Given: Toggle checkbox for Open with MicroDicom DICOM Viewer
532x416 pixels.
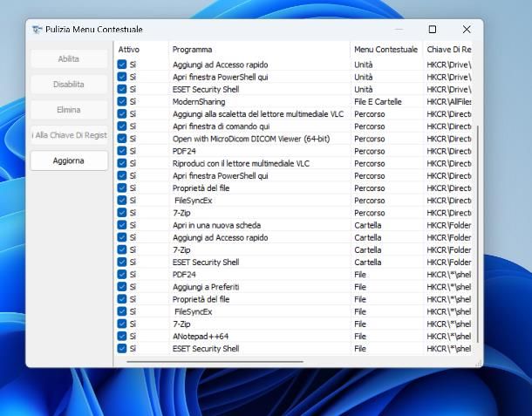Looking at the screenshot, I should 122,139.
